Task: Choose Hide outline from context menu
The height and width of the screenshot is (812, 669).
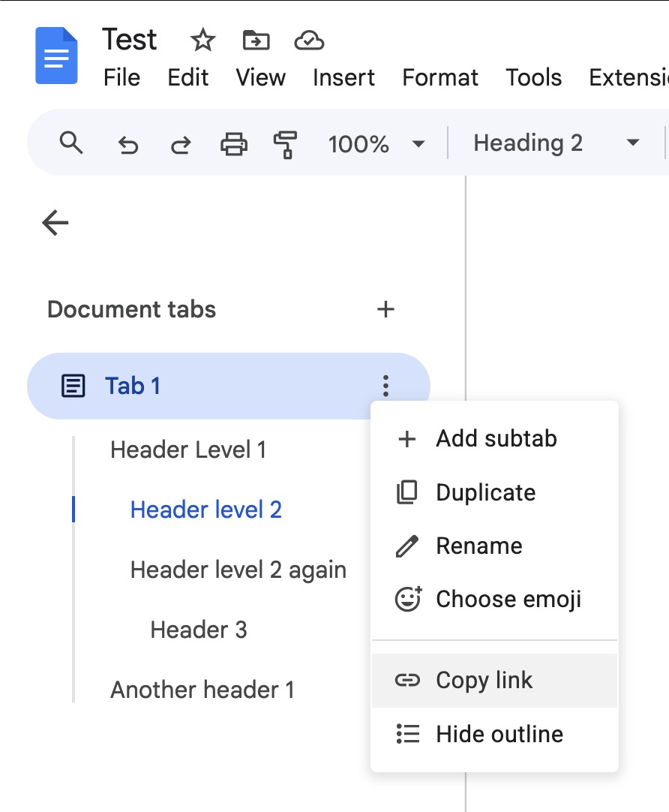Action: pos(499,734)
